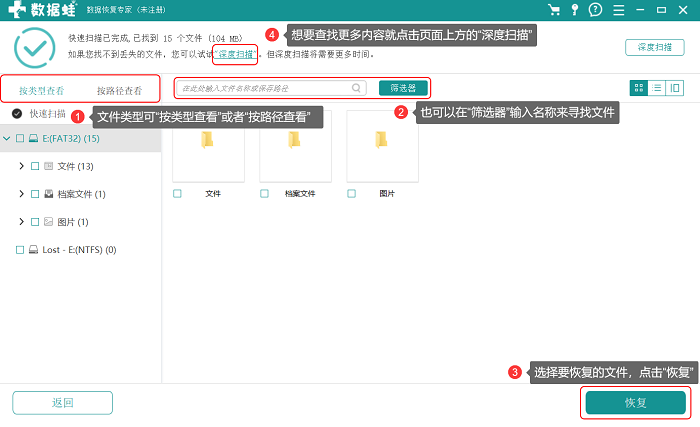
Task: Switch to list view
Action: [657, 88]
